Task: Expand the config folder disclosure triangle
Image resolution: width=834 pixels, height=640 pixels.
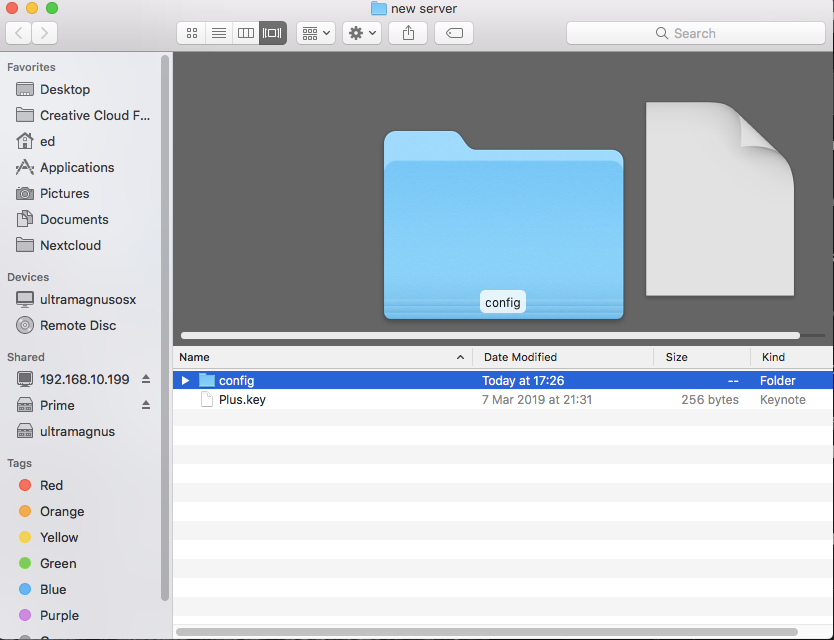Action: [185, 380]
